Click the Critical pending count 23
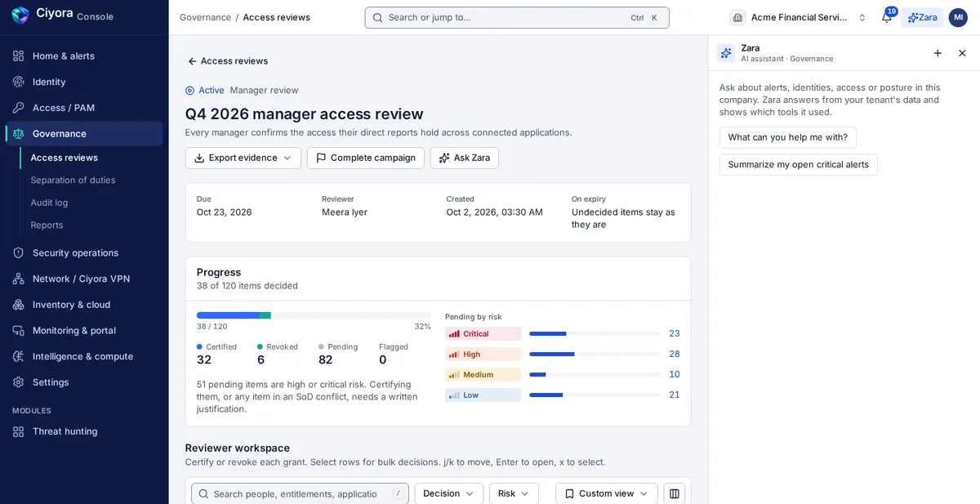 click(675, 333)
